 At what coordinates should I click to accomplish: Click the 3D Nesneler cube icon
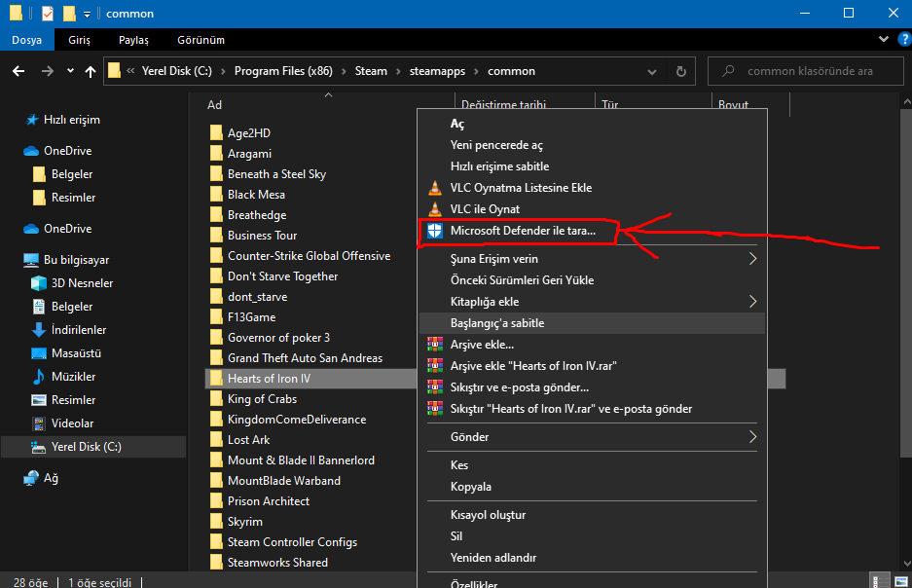39,283
